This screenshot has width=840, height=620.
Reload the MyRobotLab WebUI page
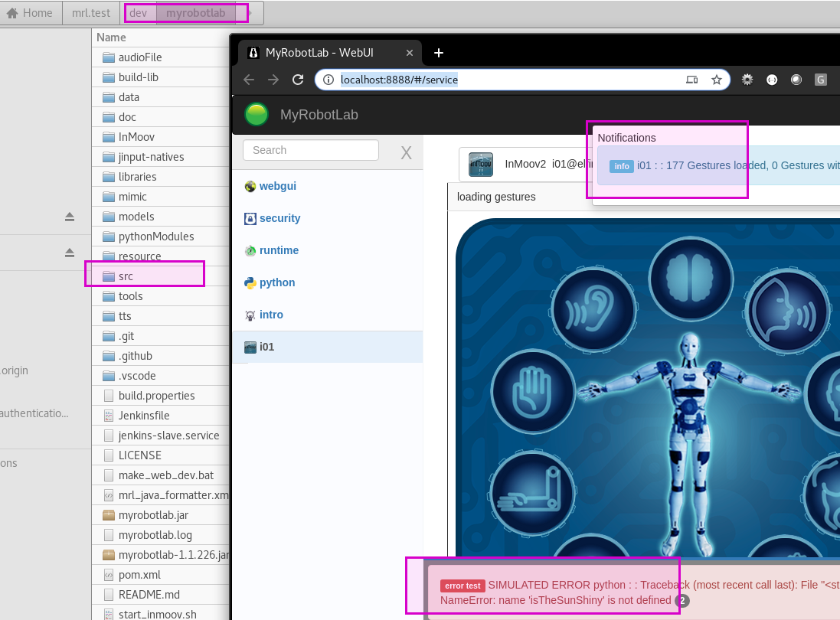click(298, 80)
